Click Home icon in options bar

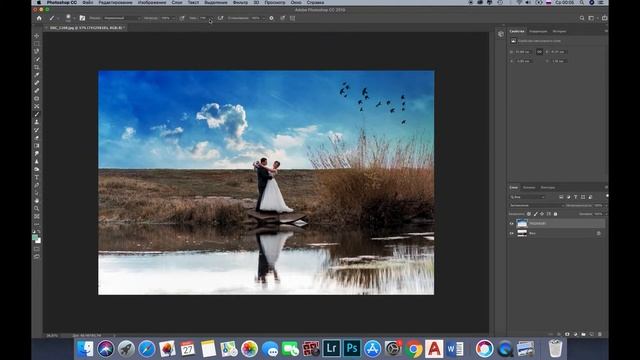click(x=39, y=18)
